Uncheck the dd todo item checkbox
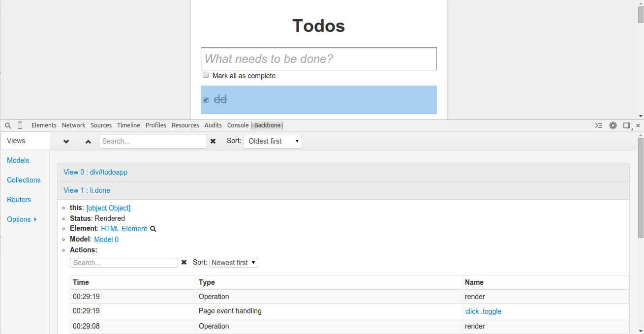Viewport: 644px width, 334px height. click(x=206, y=99)
